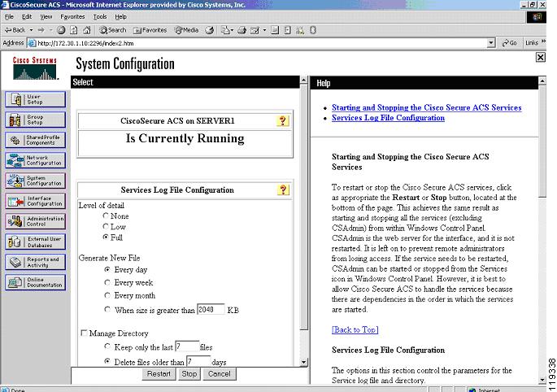Select Generate New File Every month
Viewport: 557px width, 392px height.
[x=107, y=295]
